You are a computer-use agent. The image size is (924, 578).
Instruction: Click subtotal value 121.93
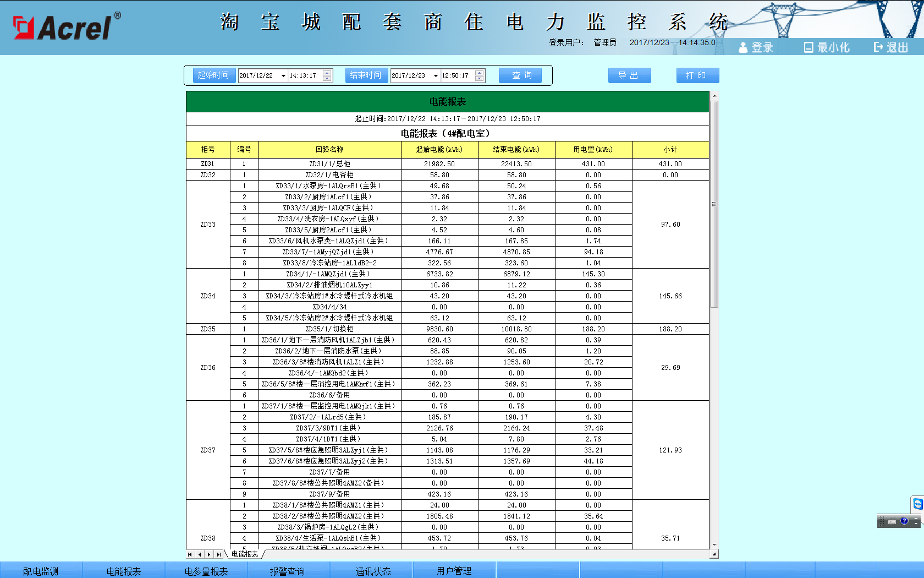click(670, 450)
